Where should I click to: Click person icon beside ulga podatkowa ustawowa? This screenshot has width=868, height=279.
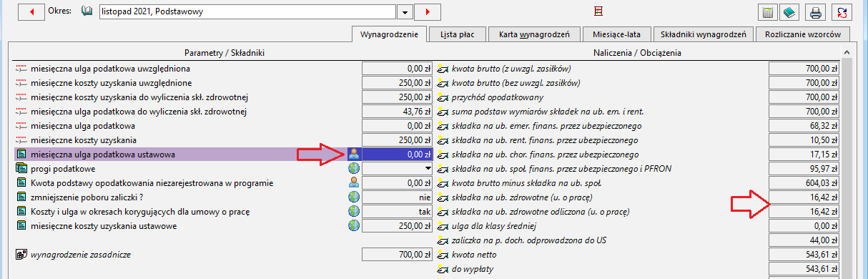352,154
